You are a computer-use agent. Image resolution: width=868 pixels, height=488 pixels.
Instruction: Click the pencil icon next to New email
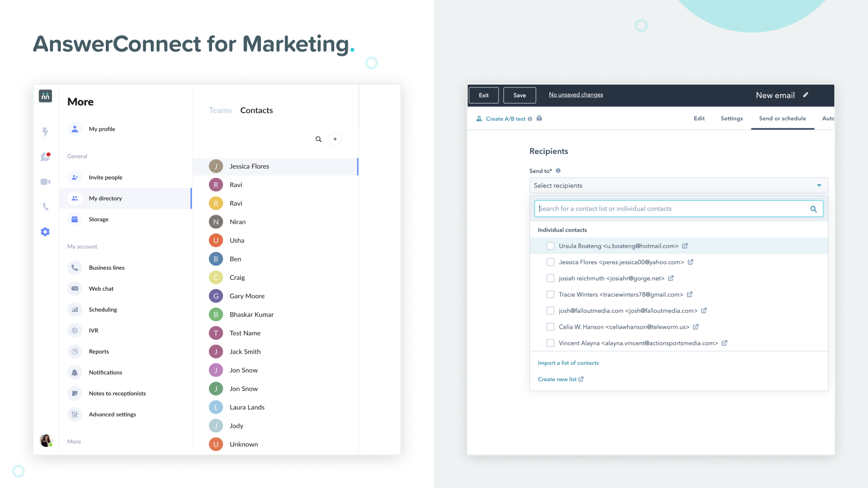coord(806,94)
